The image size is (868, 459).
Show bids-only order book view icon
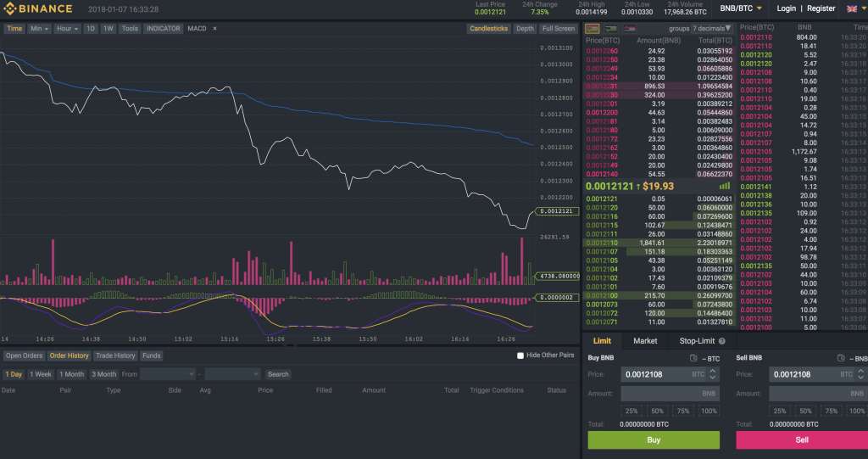[x=611, y=28]
